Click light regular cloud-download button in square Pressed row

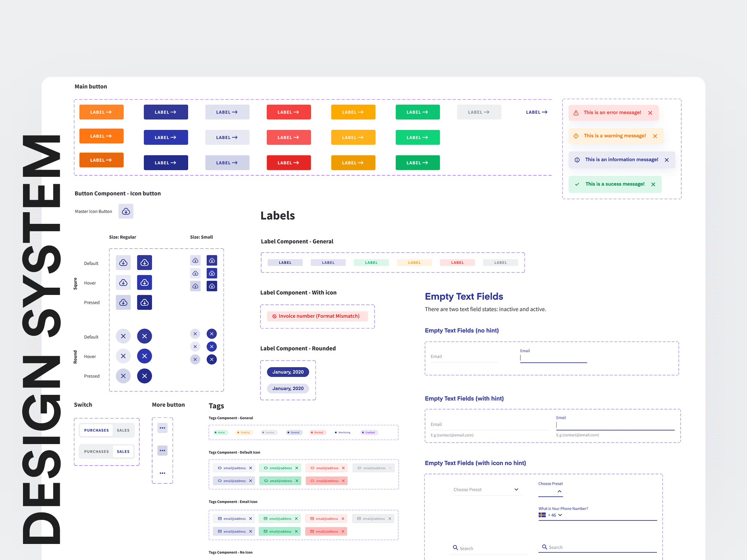click(123, 302)
